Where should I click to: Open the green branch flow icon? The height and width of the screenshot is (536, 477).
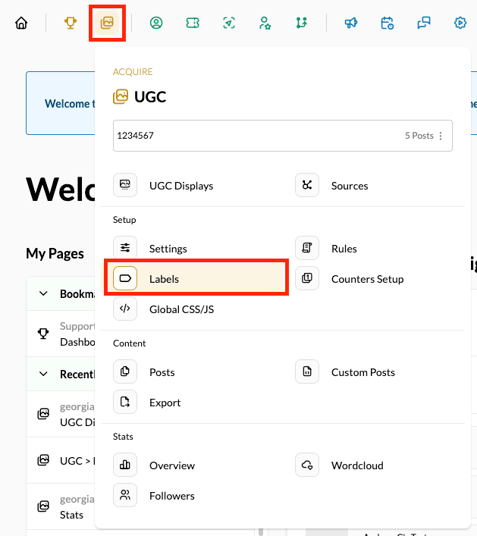coord(301,23)
